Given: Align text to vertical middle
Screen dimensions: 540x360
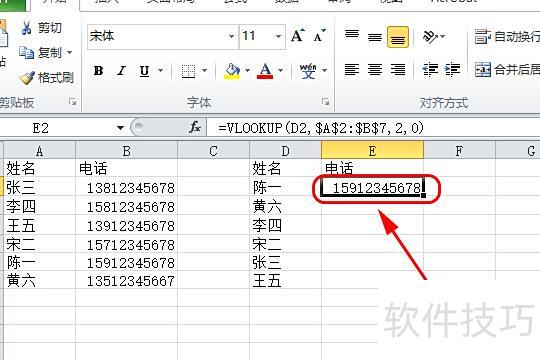Looking at the screenshot, I should [x=375, y=37].
